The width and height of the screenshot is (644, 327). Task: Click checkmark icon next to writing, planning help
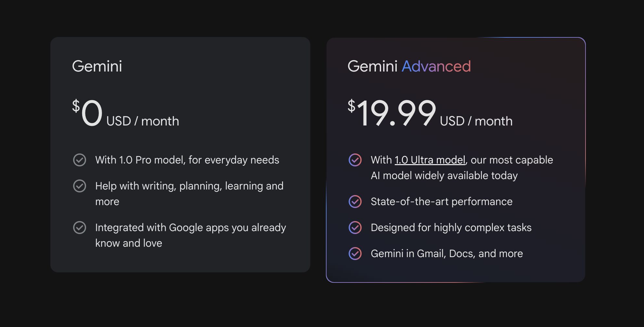[80, 186]
